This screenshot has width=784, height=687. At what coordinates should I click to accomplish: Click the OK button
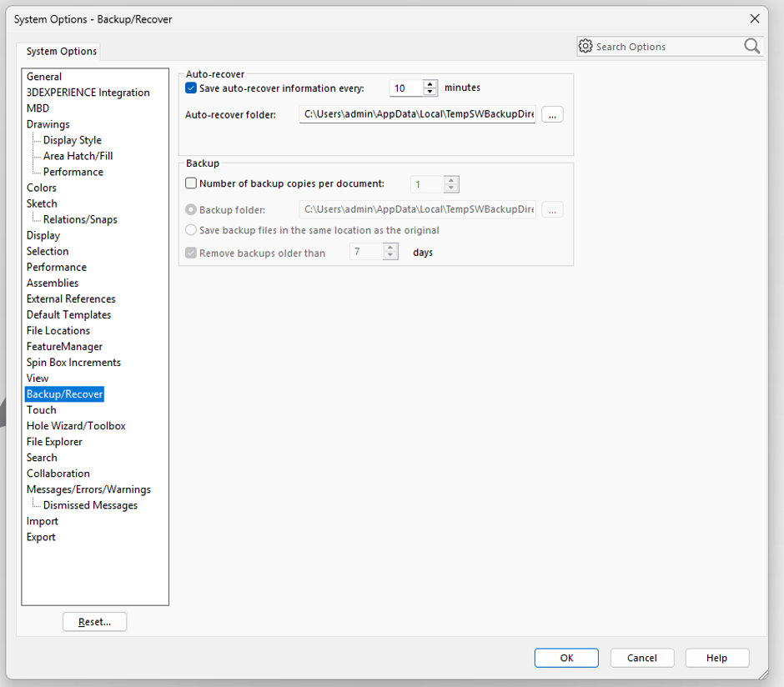[566, 658]
